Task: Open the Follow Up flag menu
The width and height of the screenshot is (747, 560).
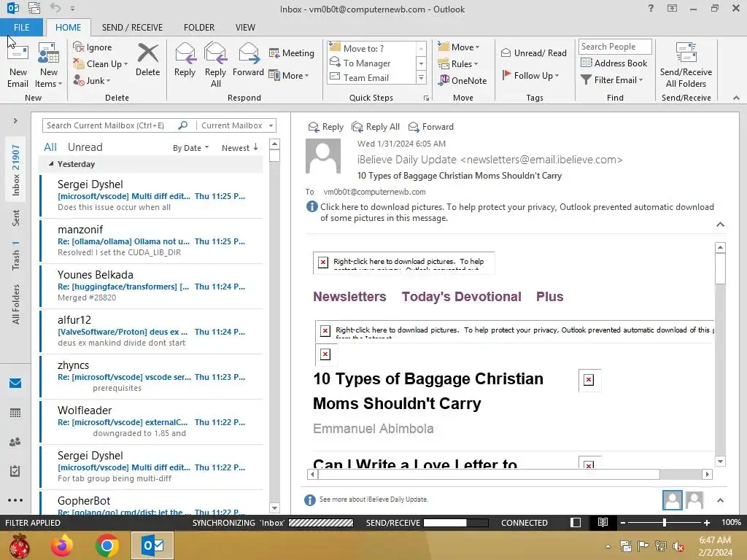Action: [530, 75]
